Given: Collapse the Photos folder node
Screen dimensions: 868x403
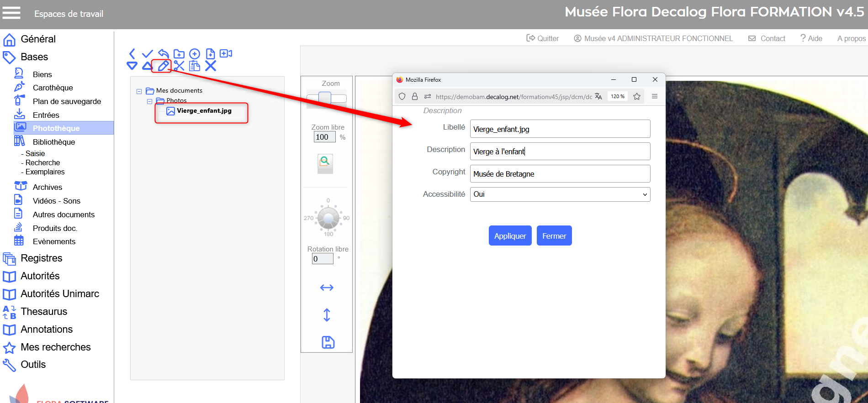Looking at the screenshot, I should [149, 101].
